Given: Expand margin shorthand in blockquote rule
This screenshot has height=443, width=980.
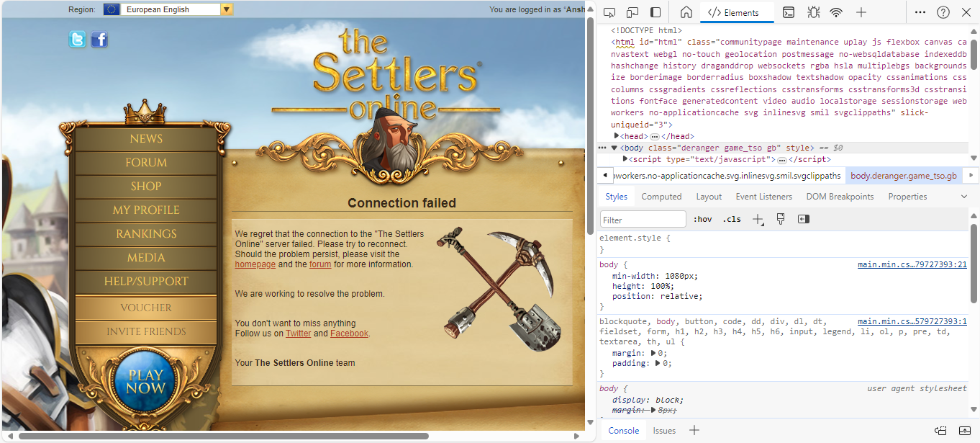Looking at the screenshot, I should point(653,353).
